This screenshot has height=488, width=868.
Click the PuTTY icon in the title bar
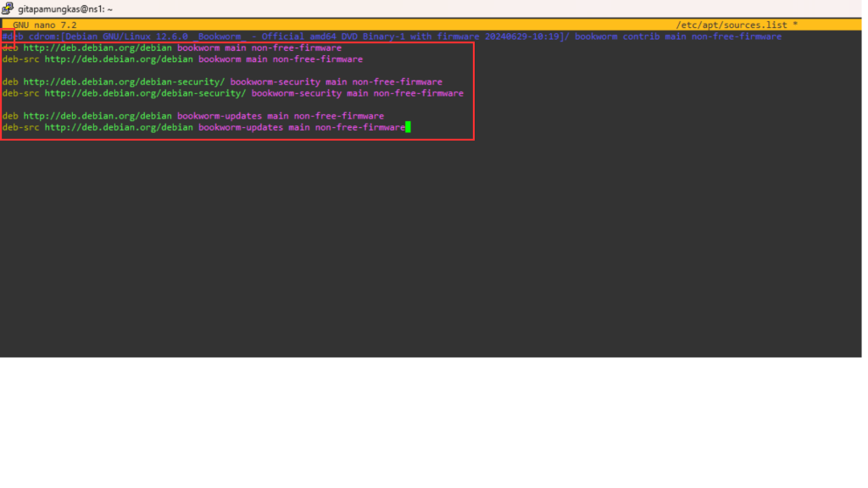pyautogui.click(x=8, y=8)
